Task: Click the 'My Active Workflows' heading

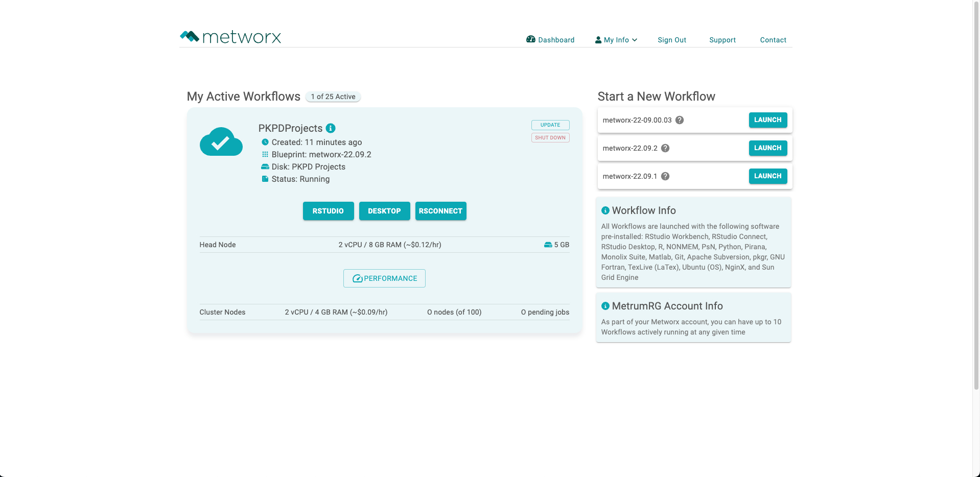Action: [244, 97]
